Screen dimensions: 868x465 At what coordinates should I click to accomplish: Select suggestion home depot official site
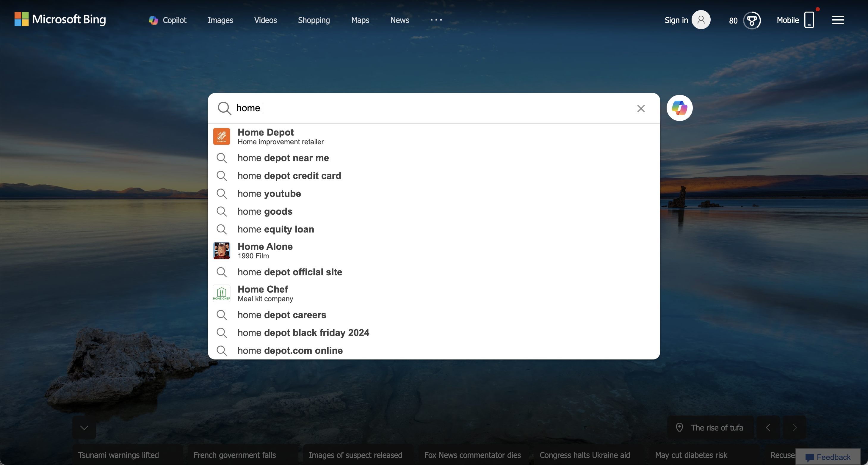click(x=434, y=272)
